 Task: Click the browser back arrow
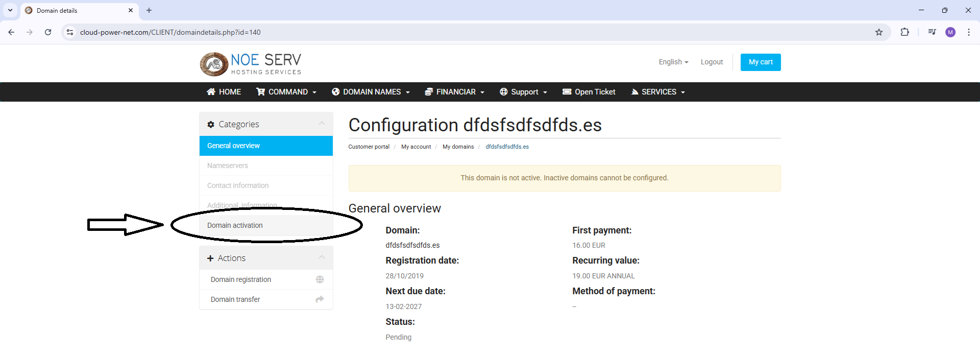click(11, 32)
